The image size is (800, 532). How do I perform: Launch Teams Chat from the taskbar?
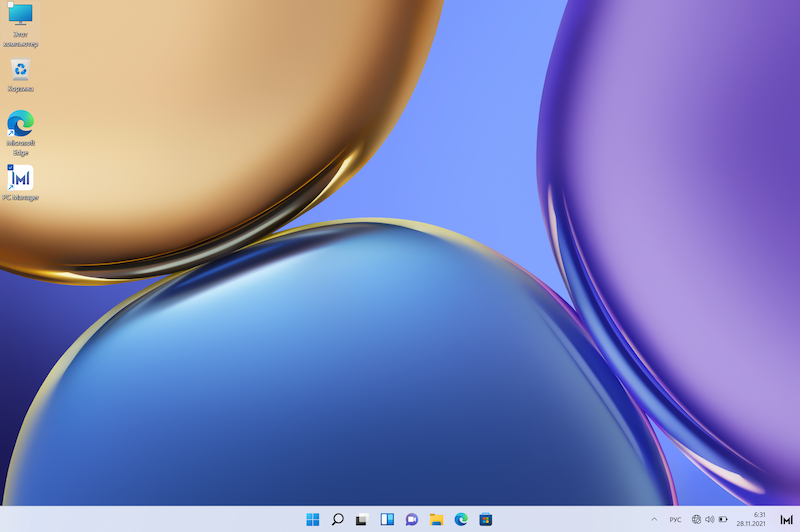(x=411, y=519)
